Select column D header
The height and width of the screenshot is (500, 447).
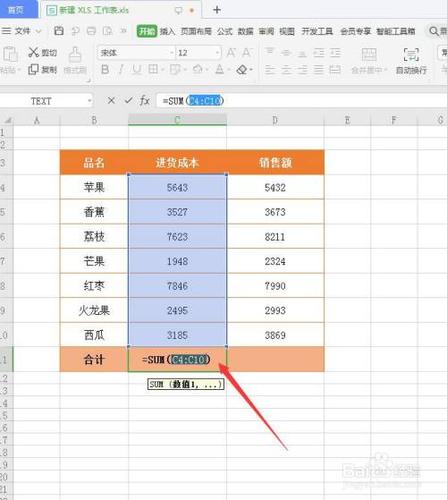pos(275,120)
